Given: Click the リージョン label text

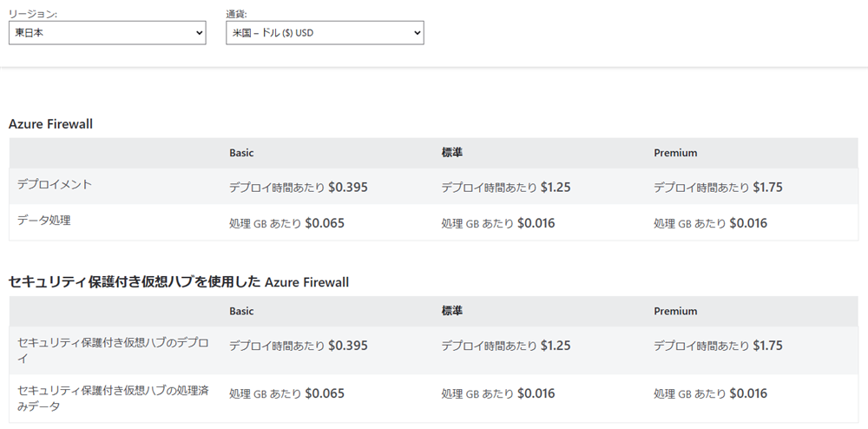Looking at the screenshot, I should point(34,14).
